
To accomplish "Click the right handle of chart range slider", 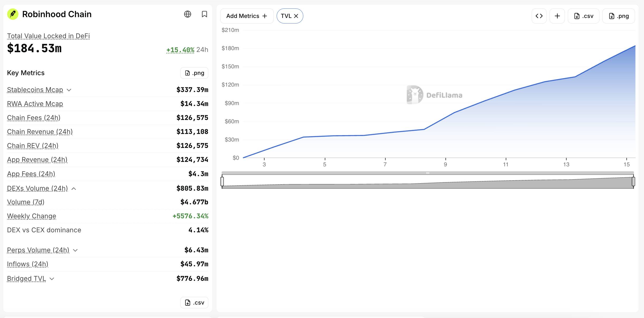I will coord(633,181).
